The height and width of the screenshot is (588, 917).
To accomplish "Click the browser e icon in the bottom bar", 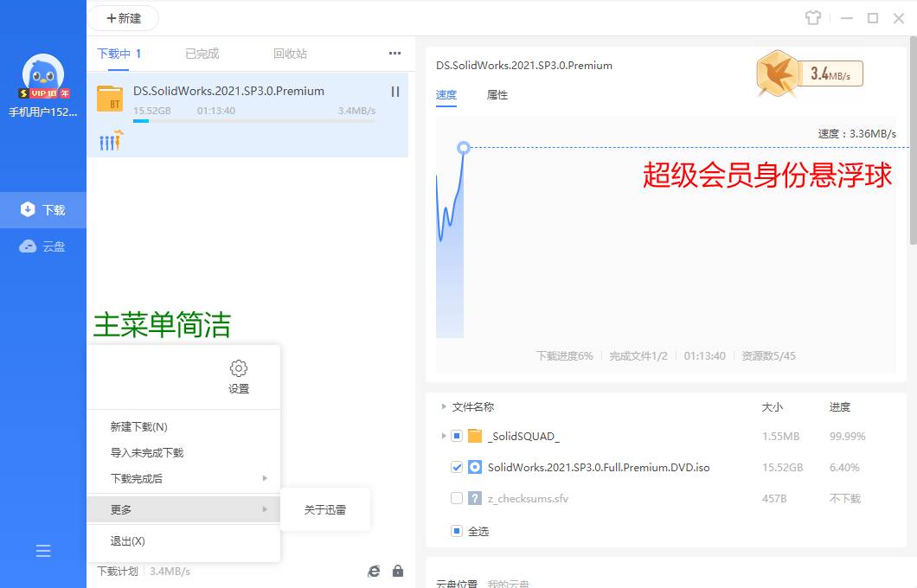I will 374,571.
